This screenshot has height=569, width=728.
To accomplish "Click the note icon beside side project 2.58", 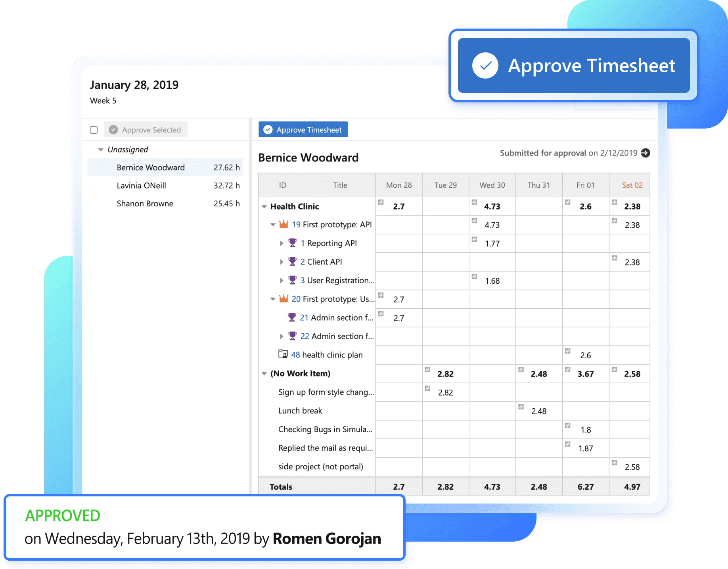I will click(x=614, y=463).
